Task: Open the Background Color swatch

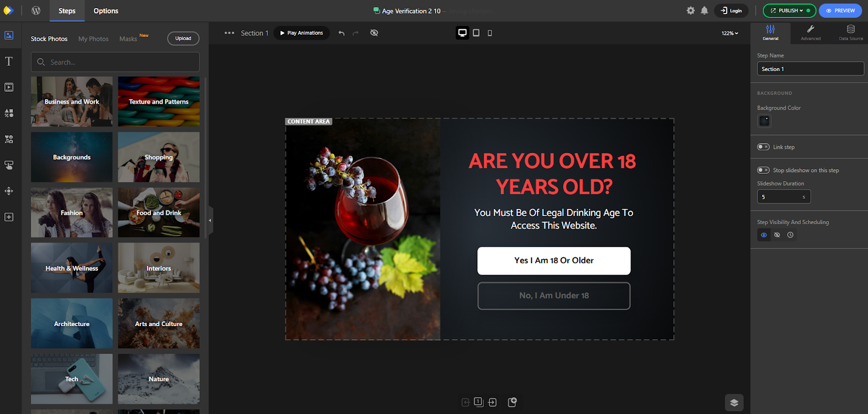Action: click(764, 121)
